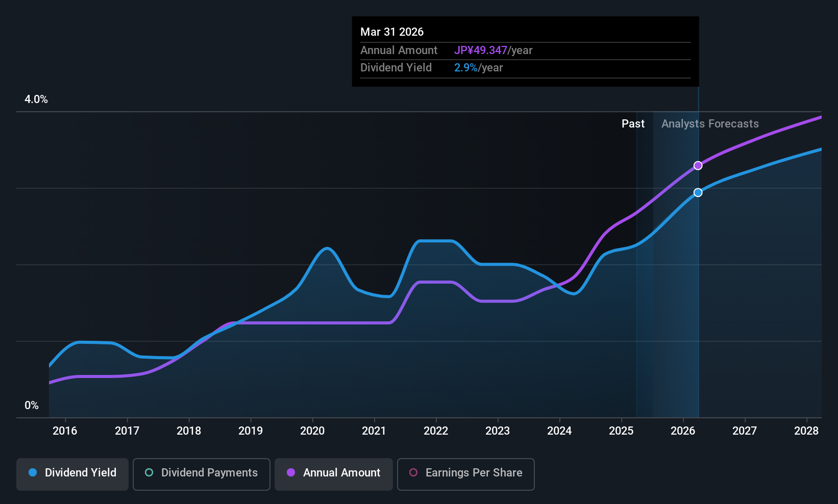
Task: Click the Past section label
Action: (x=633, y=123)
